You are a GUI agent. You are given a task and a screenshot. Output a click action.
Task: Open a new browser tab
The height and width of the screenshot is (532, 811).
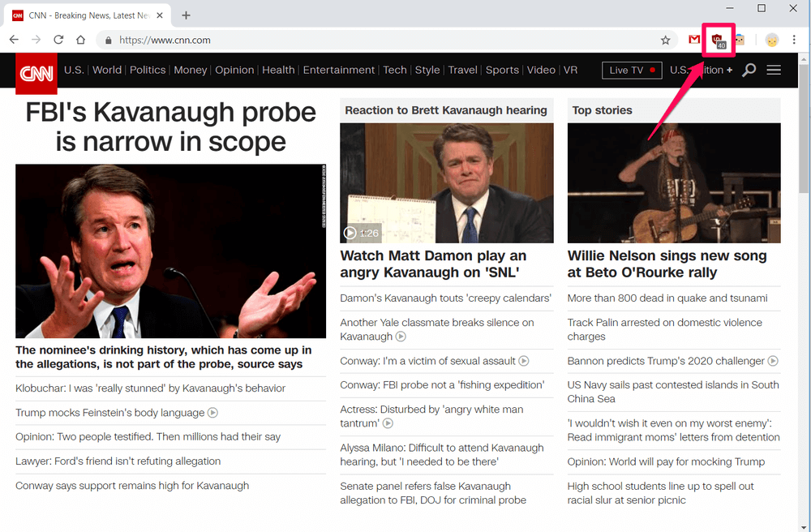pyautogui.click(x=187, y=15)
